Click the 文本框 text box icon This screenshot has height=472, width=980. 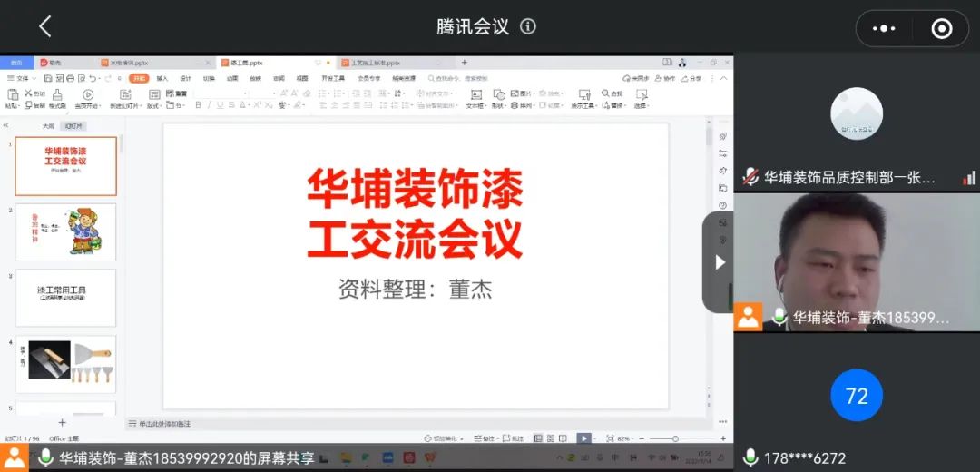[x=475, y=95]
